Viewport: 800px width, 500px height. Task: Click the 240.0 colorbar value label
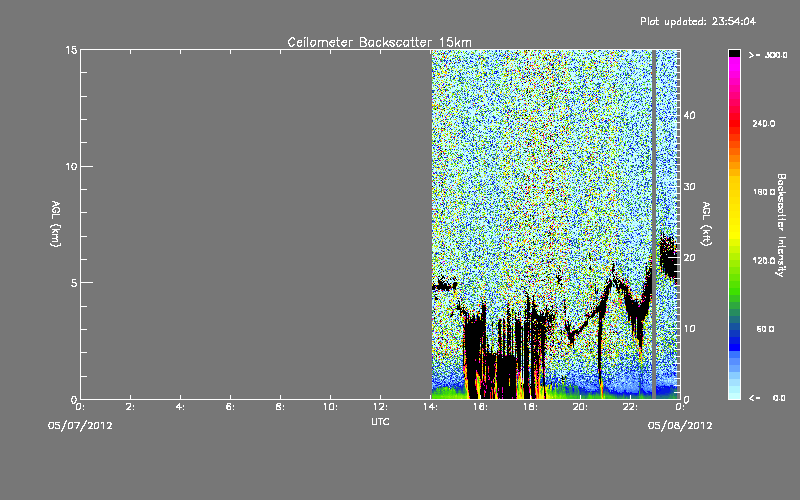pyautogui.click(x=763, y=124)
